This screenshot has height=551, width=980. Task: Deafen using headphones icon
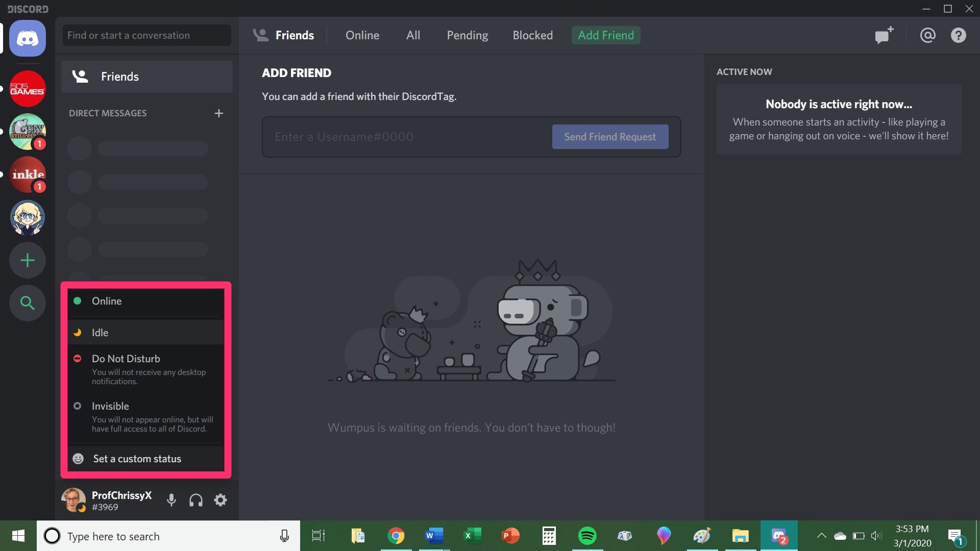[x=196, y=500]
